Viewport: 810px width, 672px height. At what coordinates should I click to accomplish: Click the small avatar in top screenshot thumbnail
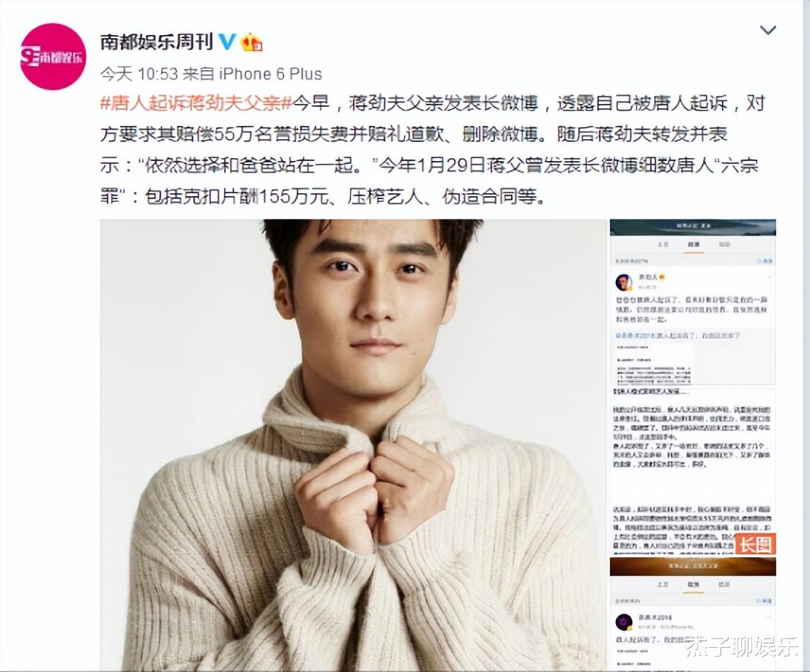point(625,282)
